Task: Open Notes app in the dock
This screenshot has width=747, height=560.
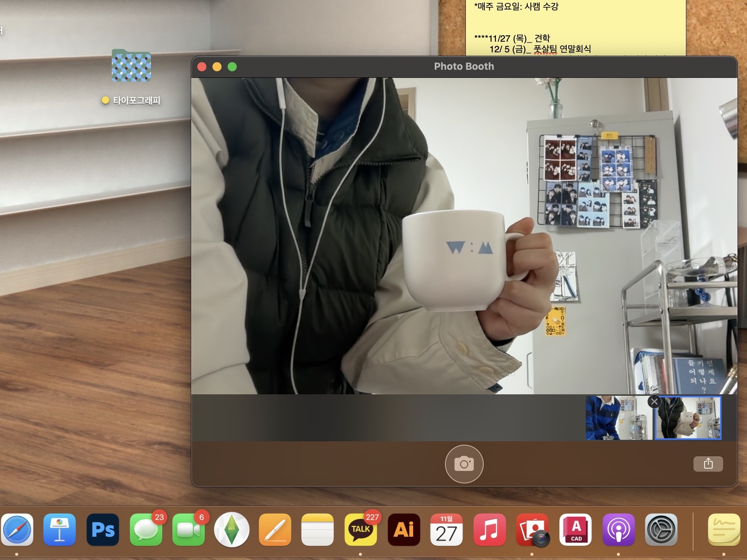Action: 318,530
